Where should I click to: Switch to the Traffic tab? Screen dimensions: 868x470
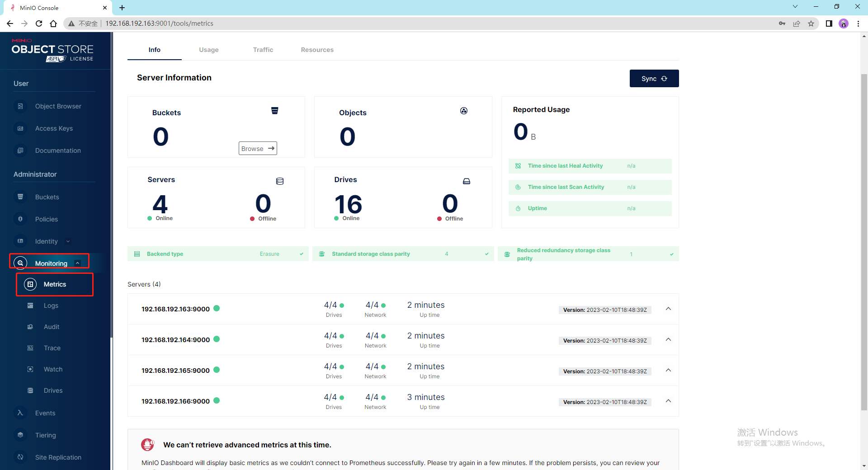(x=263, y=50)
